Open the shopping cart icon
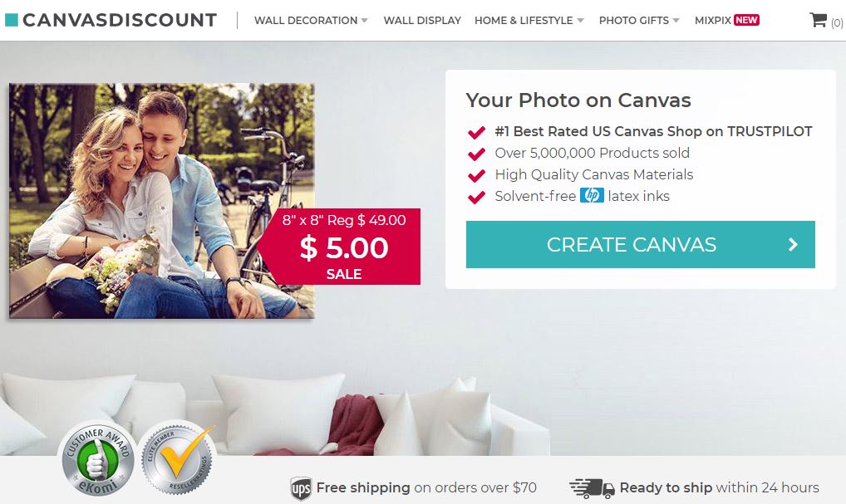The width and height of the screenshot is (846, 504). 818,21
